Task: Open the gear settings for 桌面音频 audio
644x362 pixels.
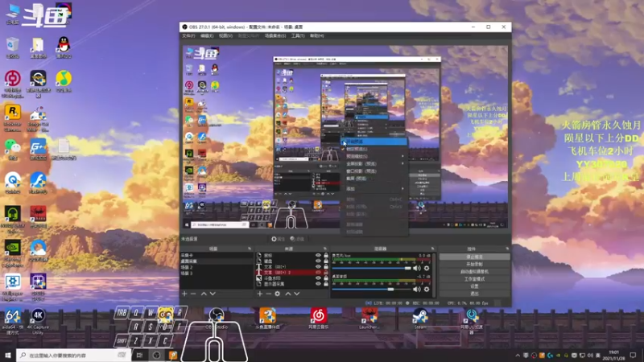Action: pyautogui.click(x=427, y=290)
